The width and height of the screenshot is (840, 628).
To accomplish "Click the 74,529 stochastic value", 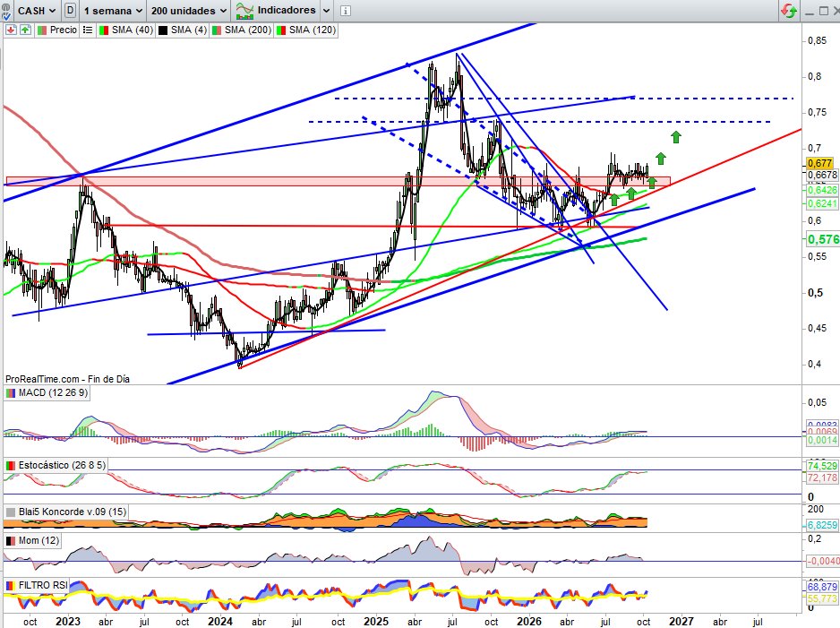I will point(822,466).
